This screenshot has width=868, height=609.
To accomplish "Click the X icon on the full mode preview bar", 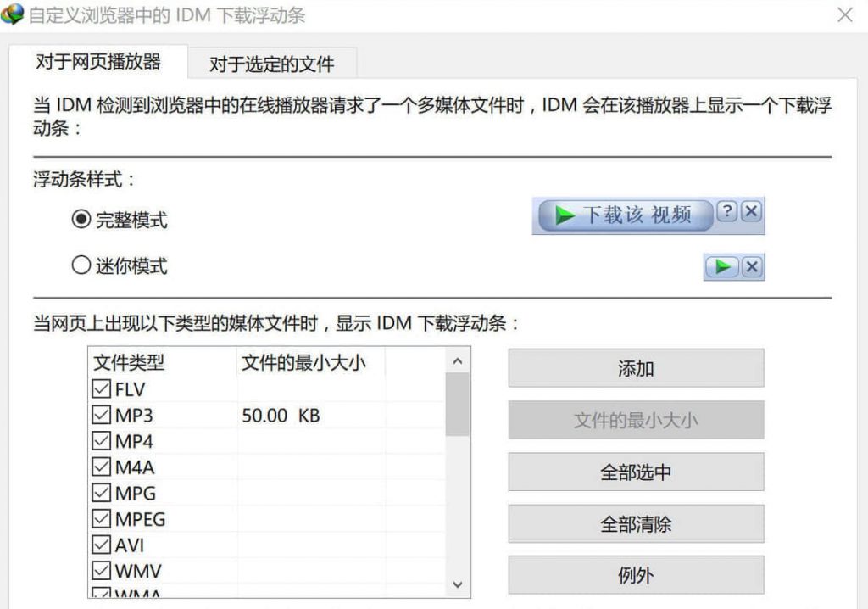I will (749, 212).
